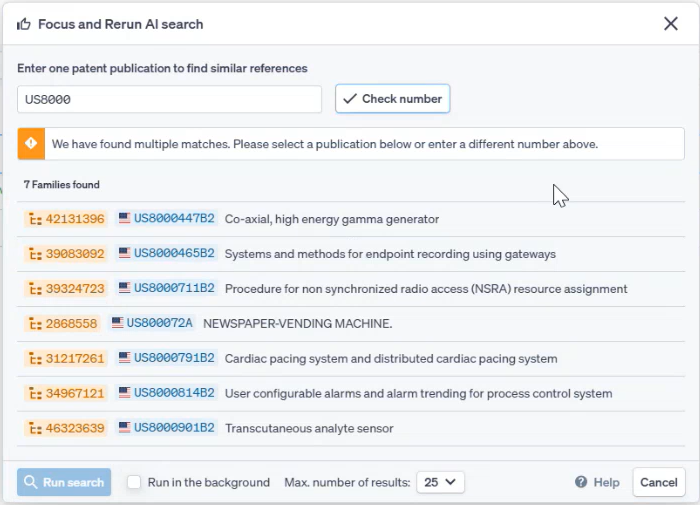Close the dialog with the X button
Image resolution: width=700 pixels, height=505 pixels.
point(671,24)
